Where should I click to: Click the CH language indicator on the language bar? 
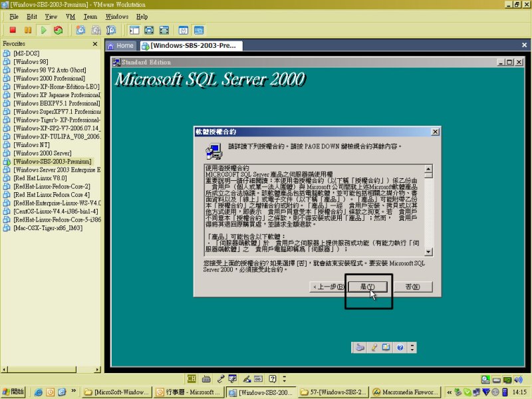coord(192,378)
